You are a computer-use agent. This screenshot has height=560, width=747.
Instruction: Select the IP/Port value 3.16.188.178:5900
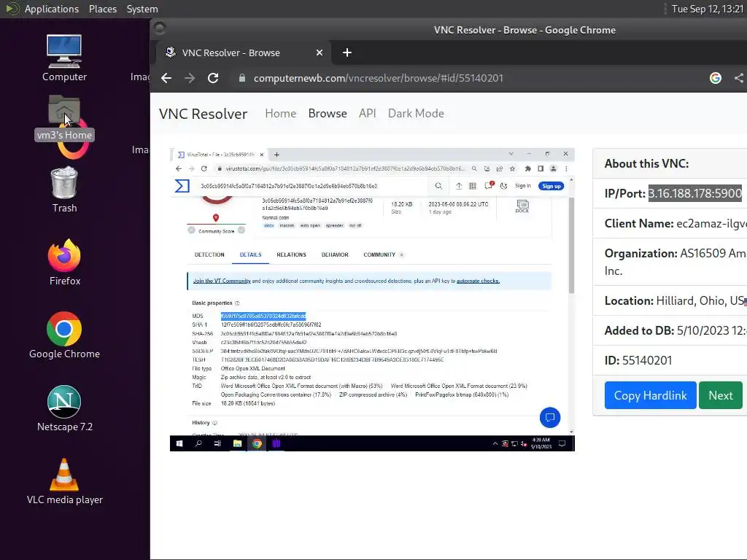pos(694,193)
